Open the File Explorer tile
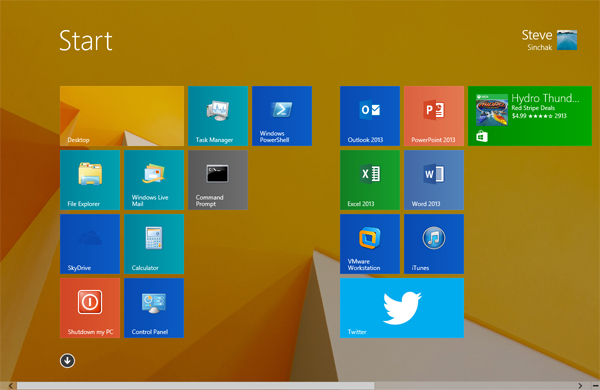Screen dimensions: 600x390 [90, 180]
